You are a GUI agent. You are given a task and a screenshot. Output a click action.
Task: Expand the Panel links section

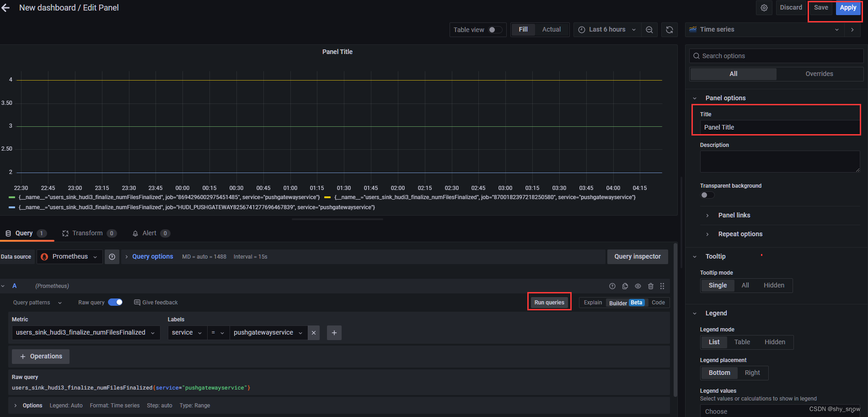pyautogui.click(x=734, y=215)
